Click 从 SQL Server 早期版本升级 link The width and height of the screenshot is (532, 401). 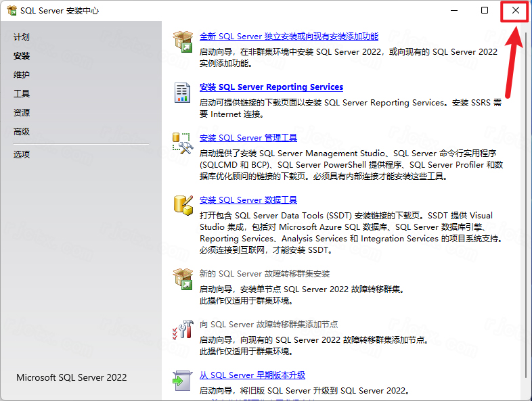pos(252,375)
